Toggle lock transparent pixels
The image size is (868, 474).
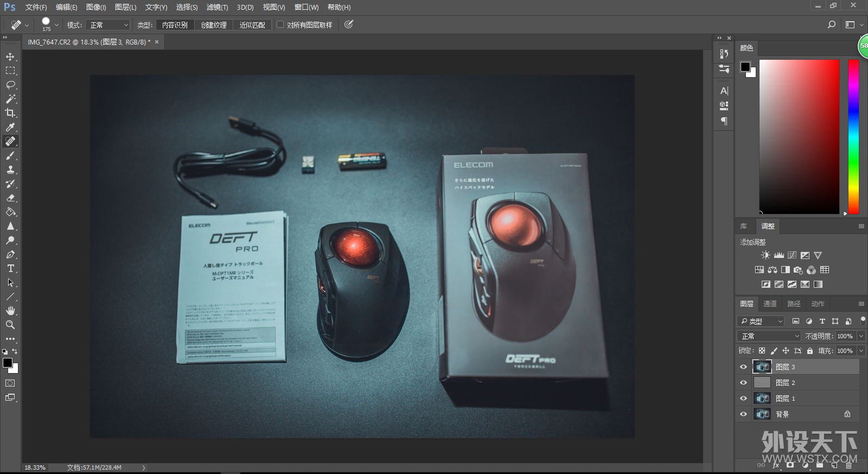coord(762,351)
